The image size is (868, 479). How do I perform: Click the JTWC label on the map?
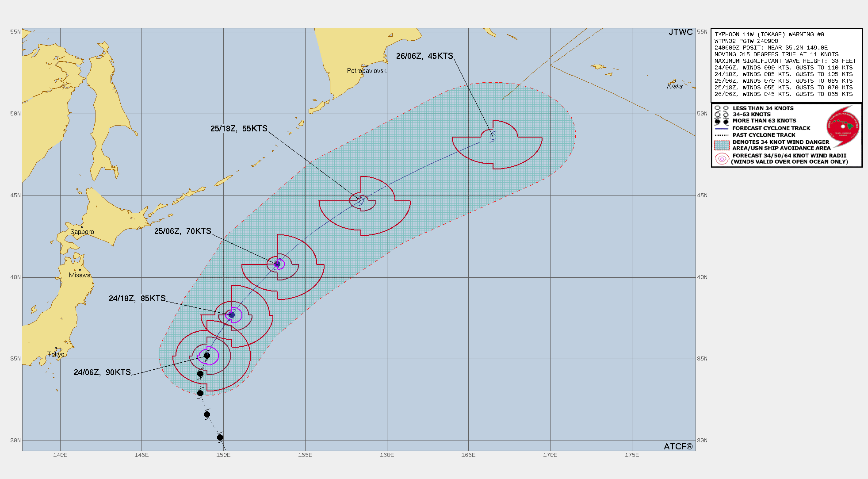(x=681, y=32)
